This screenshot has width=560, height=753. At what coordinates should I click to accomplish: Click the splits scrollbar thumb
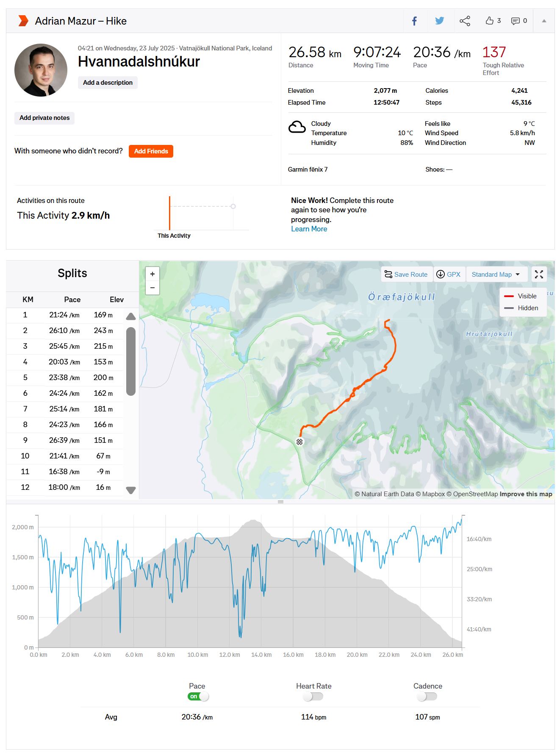131,361
